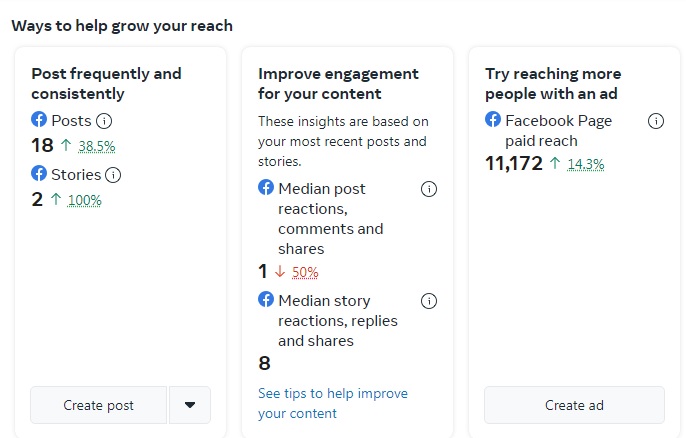
Task: Open See tips to help improve your content
Action: (x=332, y=403)
